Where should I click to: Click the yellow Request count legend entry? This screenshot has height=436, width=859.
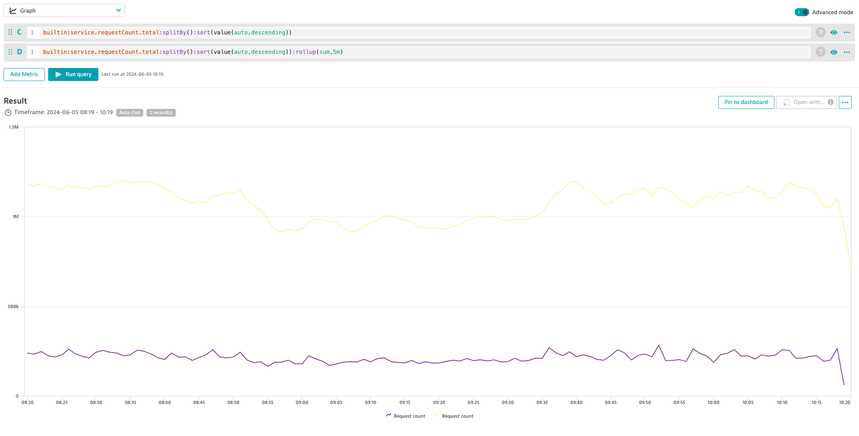(457, 416)
